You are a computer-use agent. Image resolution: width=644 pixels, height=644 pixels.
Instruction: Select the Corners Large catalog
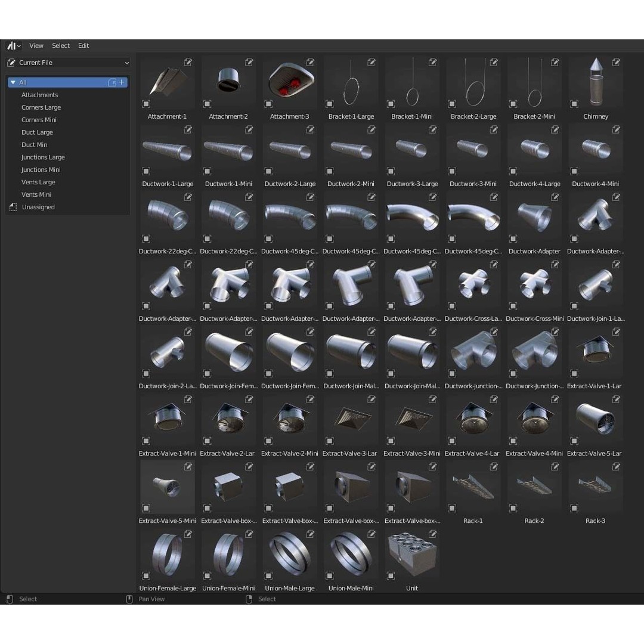(41, 107)
